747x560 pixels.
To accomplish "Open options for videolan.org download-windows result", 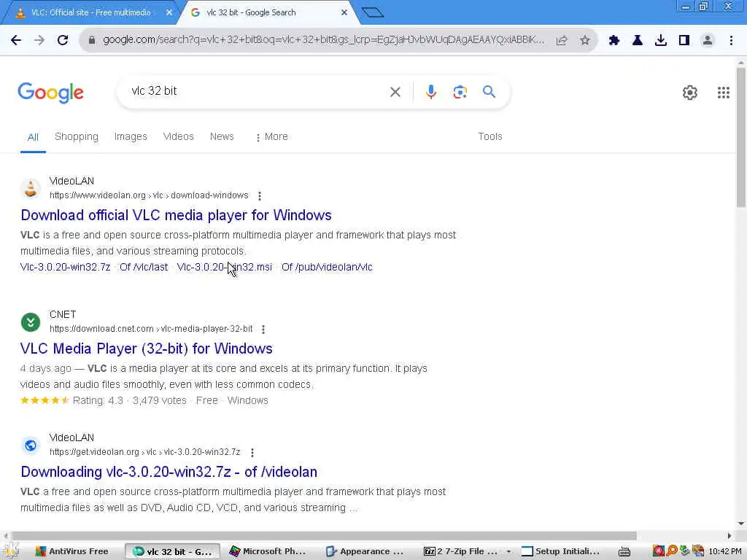I will tap(259, 195).
